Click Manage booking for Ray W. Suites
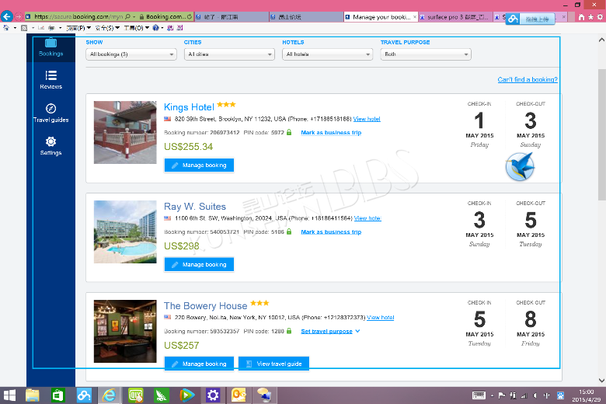The height and width of the screenshot is (404, 606). [199, 264]
